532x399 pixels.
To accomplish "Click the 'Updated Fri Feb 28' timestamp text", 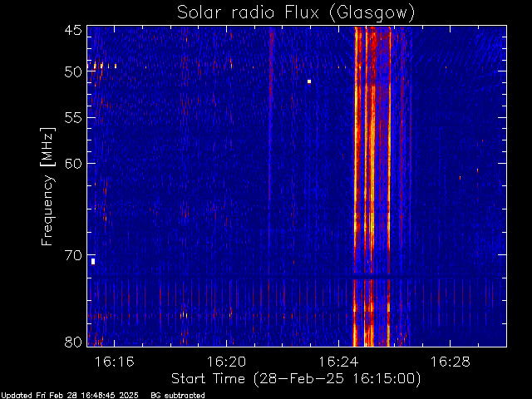I will pos(70,396).
